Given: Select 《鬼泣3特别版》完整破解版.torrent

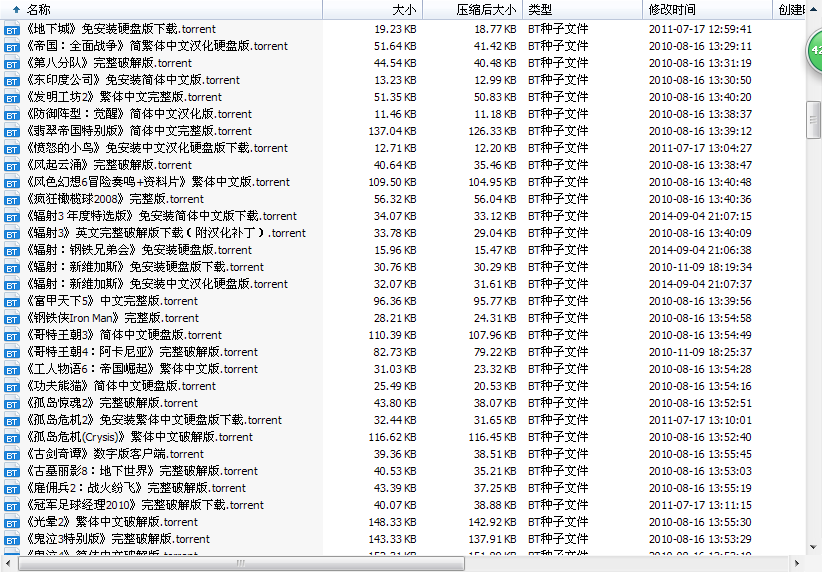Looking at the screenshot, I should [118, 539].
